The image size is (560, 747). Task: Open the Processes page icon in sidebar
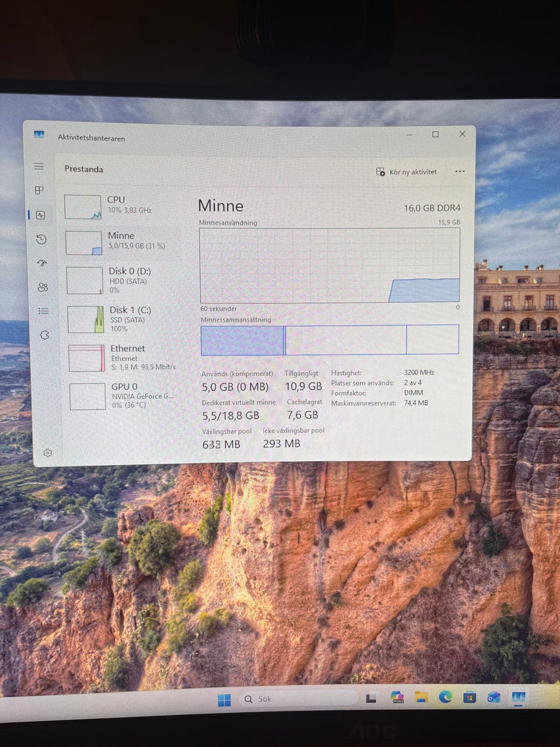tap(40, 190)
